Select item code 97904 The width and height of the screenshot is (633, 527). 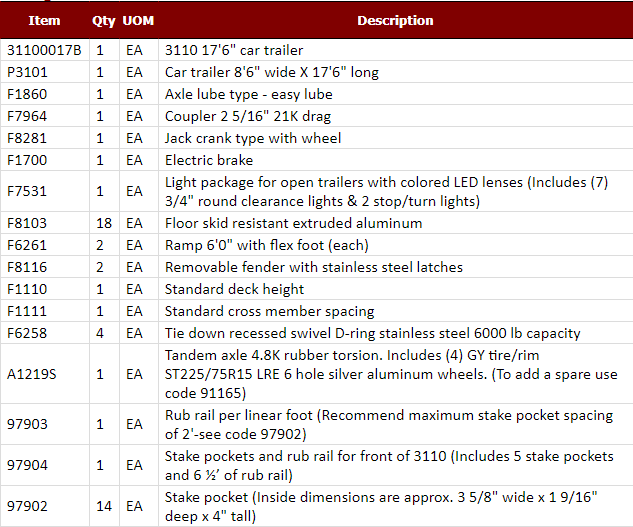coord(27,465)
